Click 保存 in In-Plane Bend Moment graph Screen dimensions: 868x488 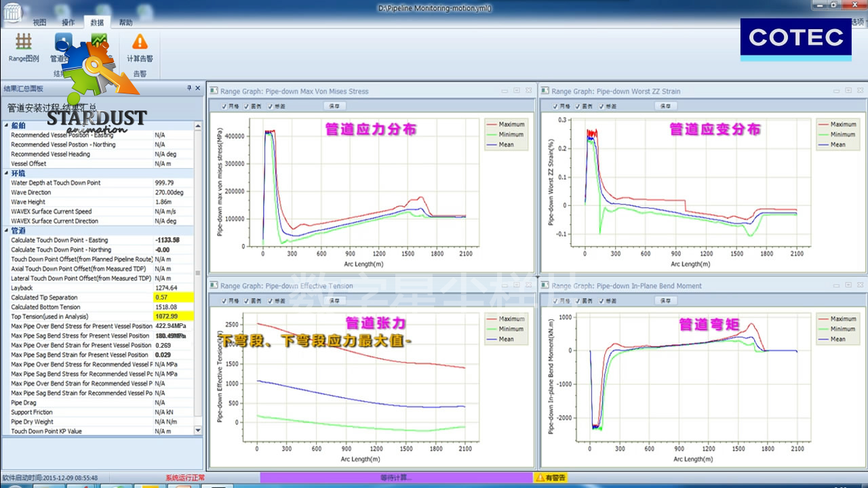pyautogui.click(x=665, y=300)
